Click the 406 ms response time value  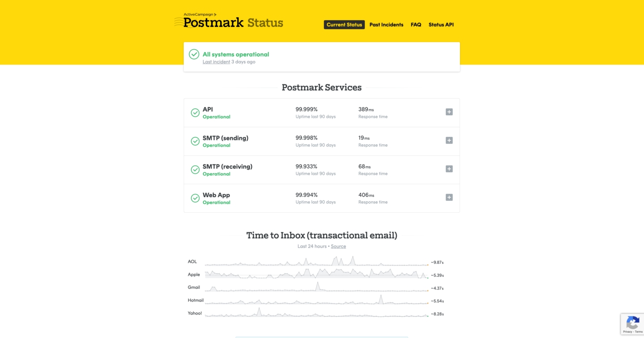pyautogui.click(x=366, y=195)
